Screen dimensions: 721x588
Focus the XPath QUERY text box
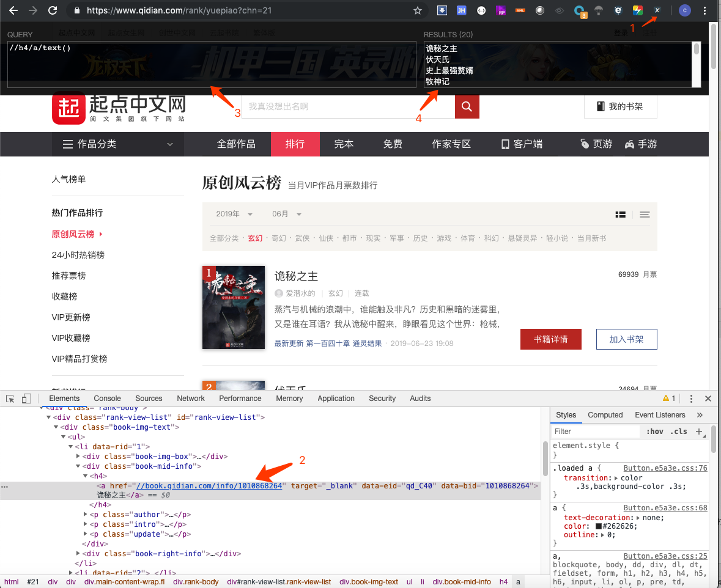pyautogui.click(x=212, y=64)
